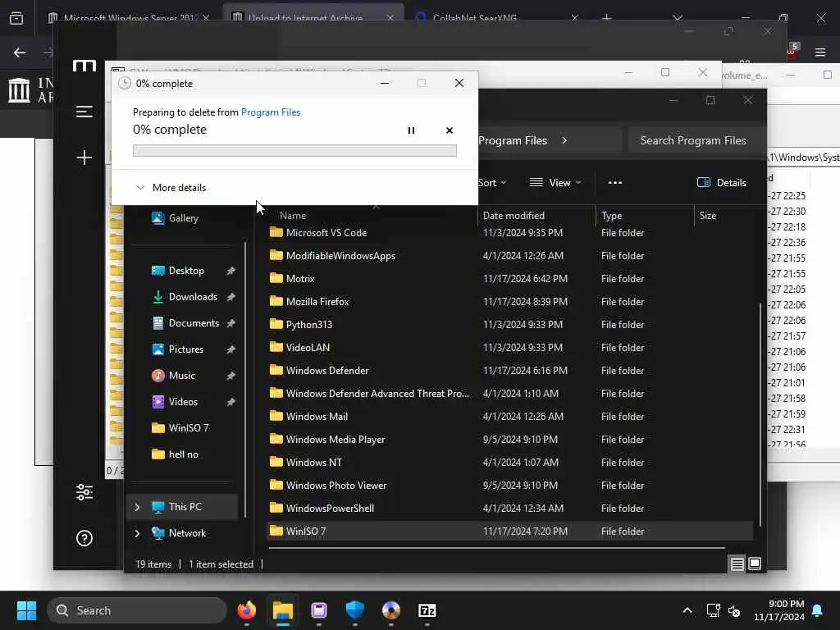The image size is (840, 630).
Task: Open Firefox from the taskbar
Action: point(246,610)
